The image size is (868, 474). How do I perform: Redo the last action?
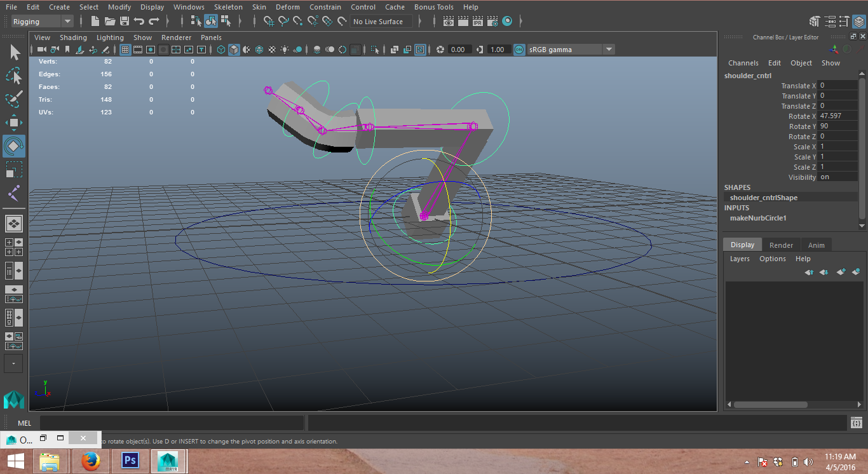[x=154, y=21]
